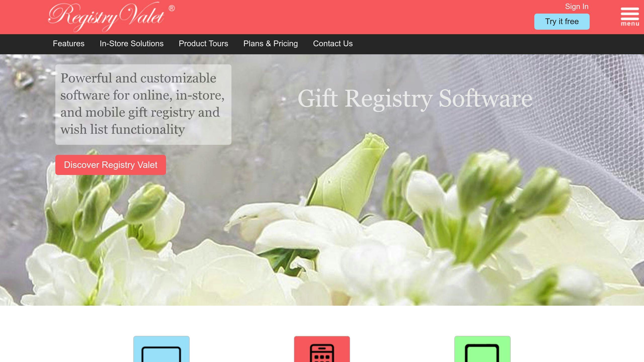The height and width of the screenshot is (362, 644).
Task: Expand the Product Tours dropdown
Action: [x=203, y=43]
